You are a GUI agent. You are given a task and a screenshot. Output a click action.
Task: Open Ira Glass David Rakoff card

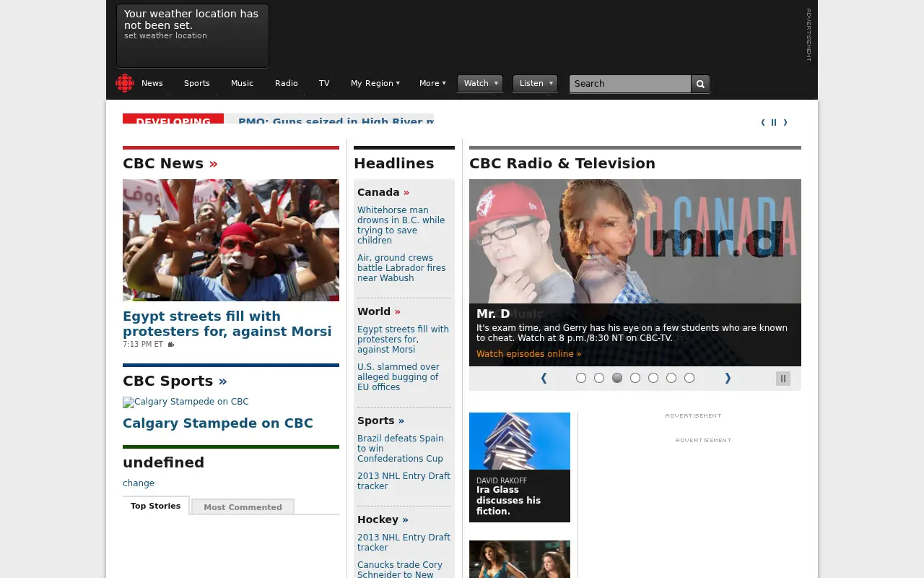point(520,467)
